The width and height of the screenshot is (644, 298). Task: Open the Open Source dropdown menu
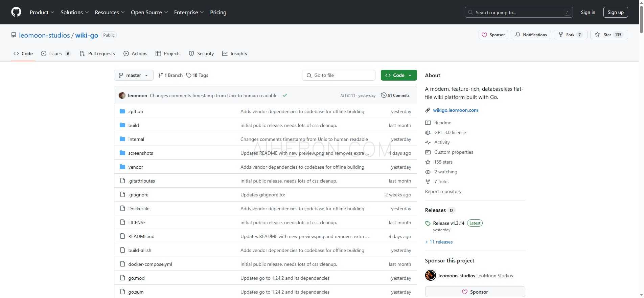point(149,12)
